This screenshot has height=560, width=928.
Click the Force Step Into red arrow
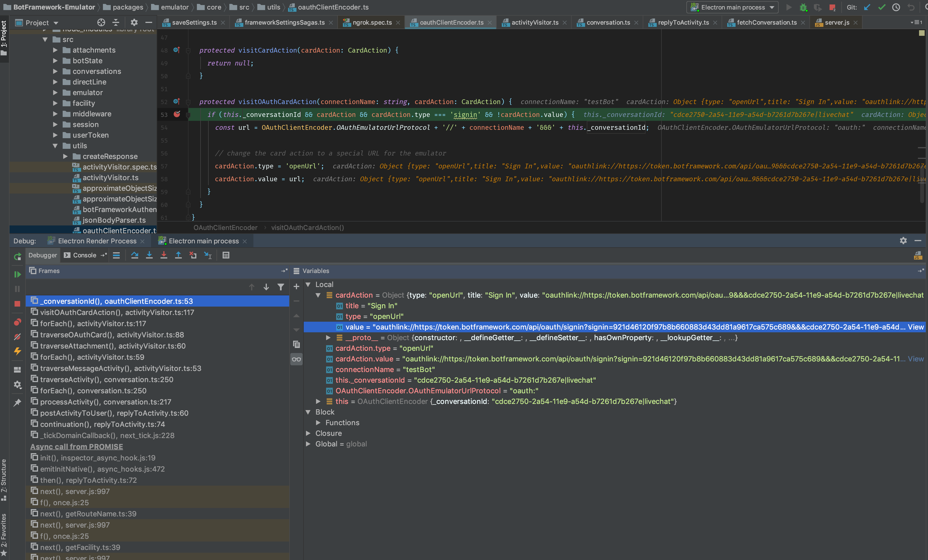coord(164,255)
